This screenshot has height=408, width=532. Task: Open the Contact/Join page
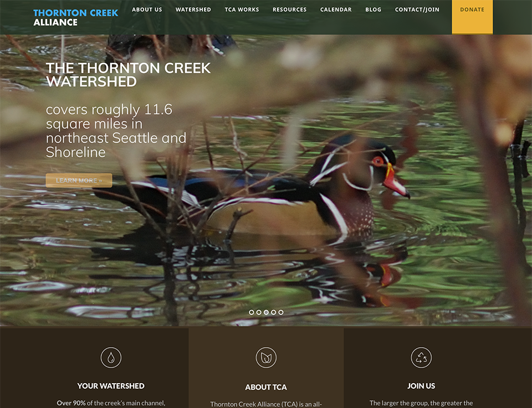pos(417,9)
